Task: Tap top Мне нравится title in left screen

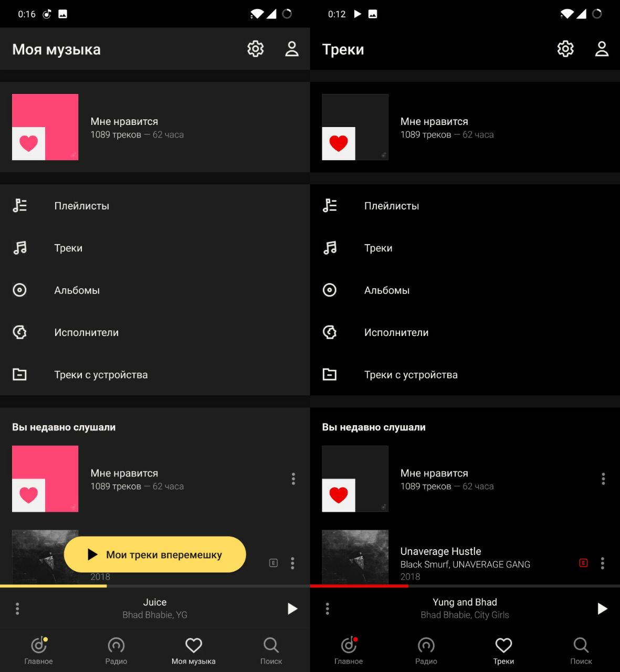Action: pyautogui.click(x=124, y=121)
